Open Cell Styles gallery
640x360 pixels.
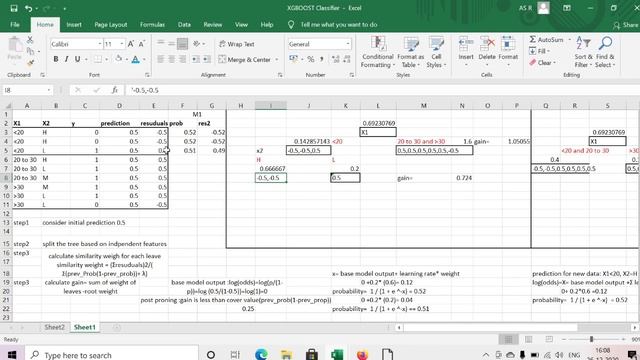[436, 53]
